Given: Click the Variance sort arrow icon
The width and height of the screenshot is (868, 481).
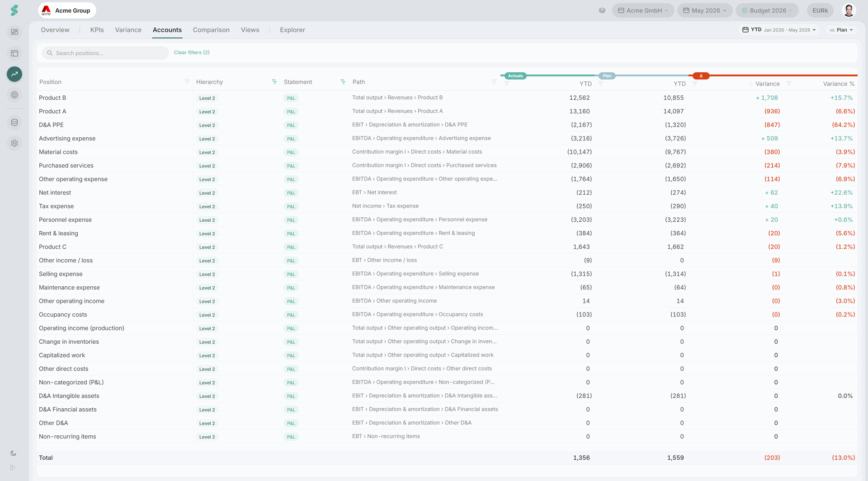Looking at the screenshot, I should (751, 84).
